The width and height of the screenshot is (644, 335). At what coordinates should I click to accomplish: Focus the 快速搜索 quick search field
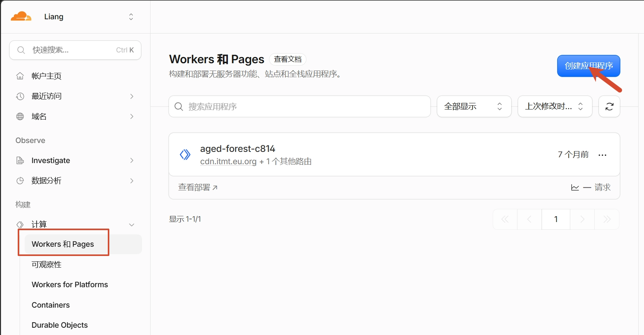(75, 50)
